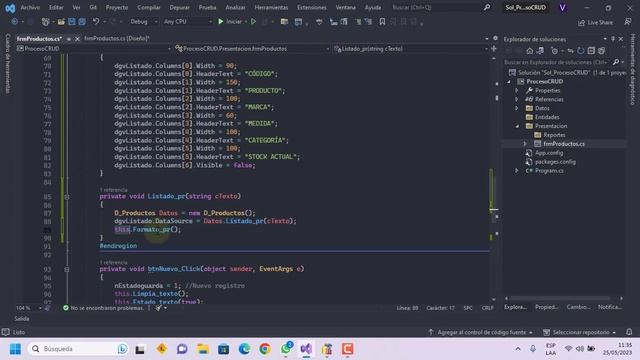Toggle bookmark toolbar icon
This screenshot has height=360, width=640.
pyautogui.click(x=382, y=22)
